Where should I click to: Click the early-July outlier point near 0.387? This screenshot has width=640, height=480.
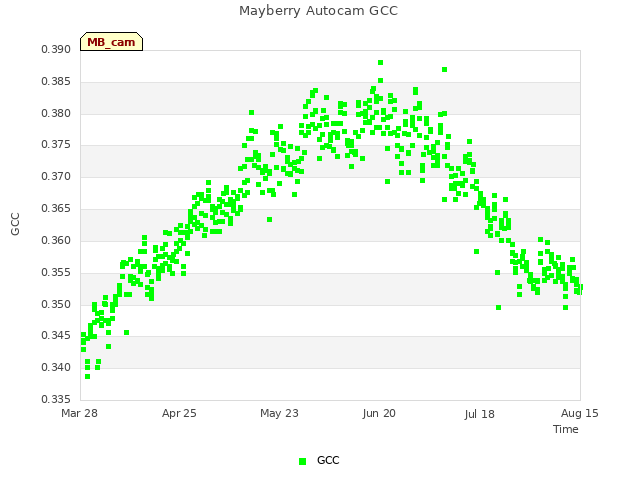(x=444, y=69)
